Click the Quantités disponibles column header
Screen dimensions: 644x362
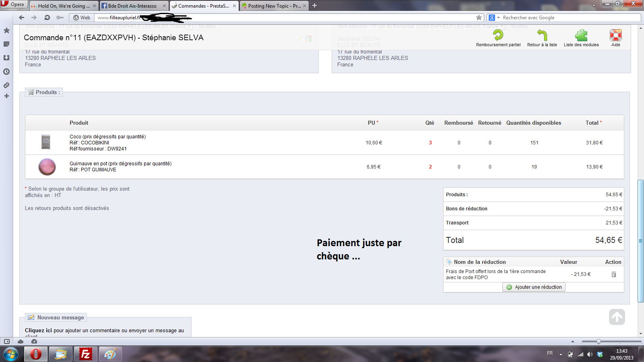pos(534,123)
